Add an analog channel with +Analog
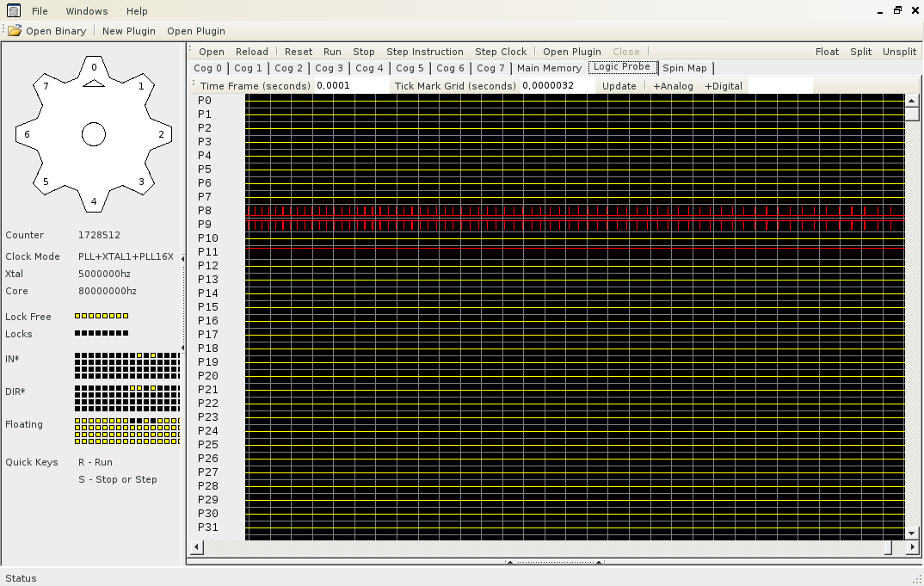Image resolution: width=924 pixels, height=586 pixels. point(673,86)
